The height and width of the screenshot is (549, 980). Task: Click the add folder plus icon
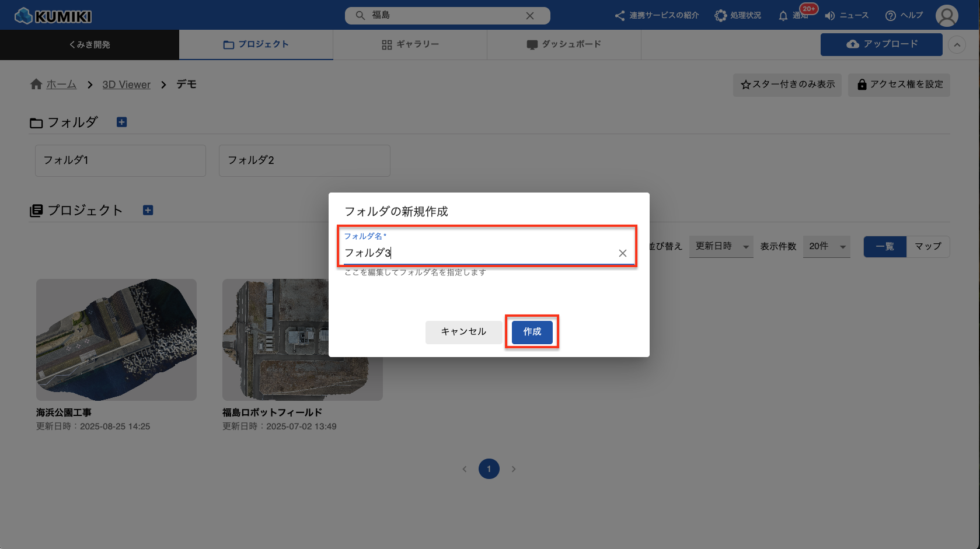[x=121, y=122]
